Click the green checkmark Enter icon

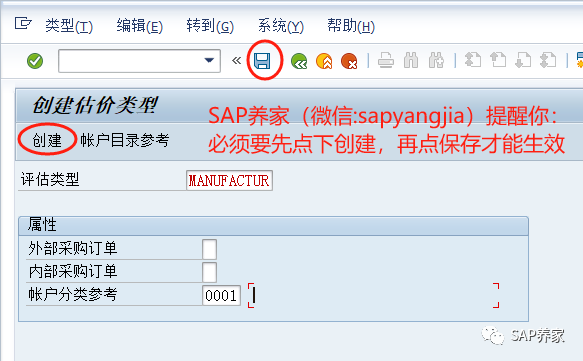35,61
